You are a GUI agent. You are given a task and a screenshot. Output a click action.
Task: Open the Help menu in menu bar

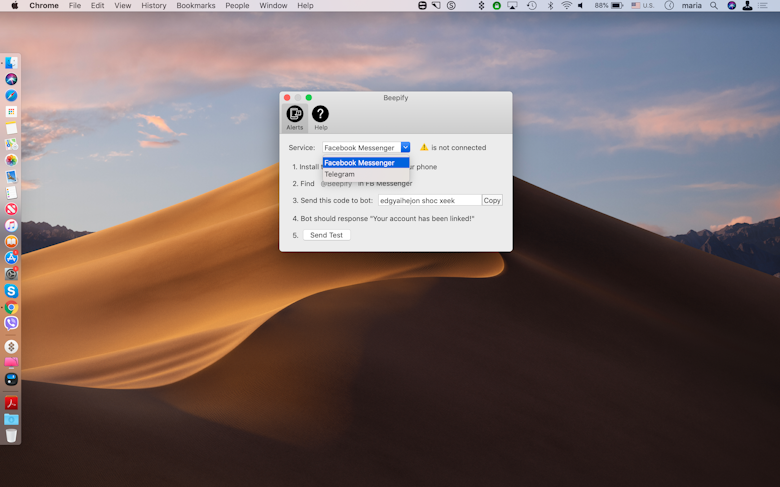pos(305,5)
